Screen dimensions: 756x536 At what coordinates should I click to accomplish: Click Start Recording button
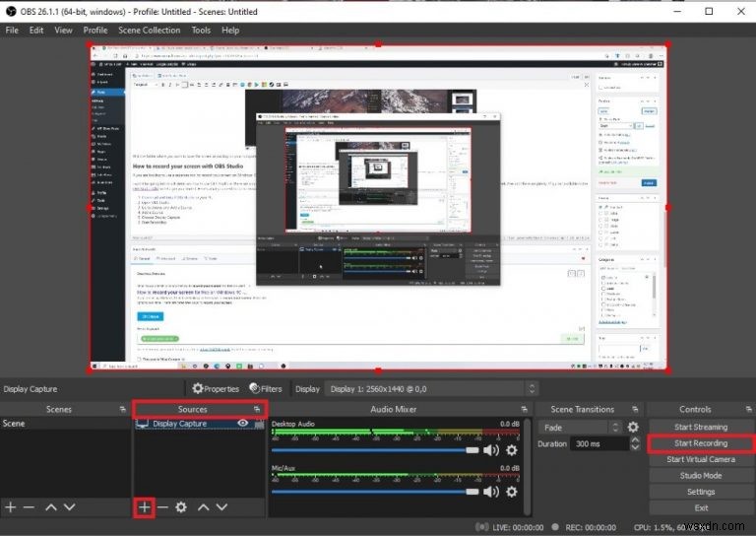701,442
